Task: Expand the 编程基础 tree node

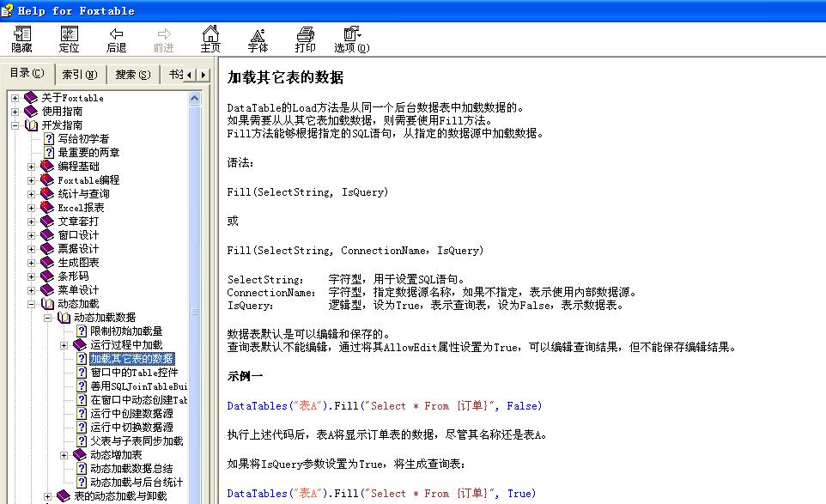Action: [x=31, y=167]
